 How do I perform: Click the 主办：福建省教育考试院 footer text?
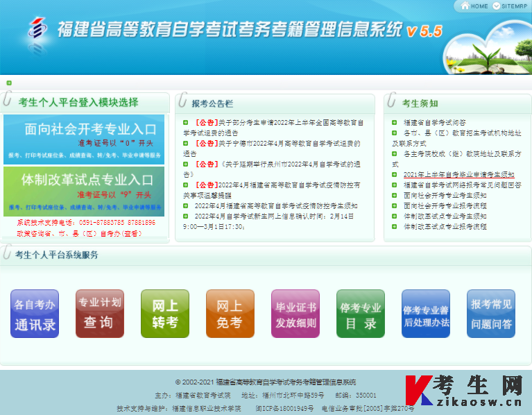[x=193, y=396]
